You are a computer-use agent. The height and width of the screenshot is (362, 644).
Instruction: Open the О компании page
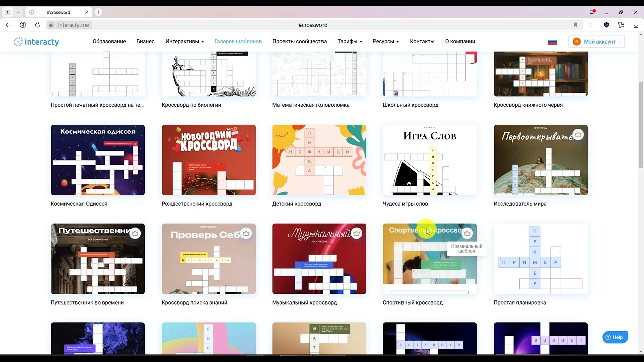point(460,42)
